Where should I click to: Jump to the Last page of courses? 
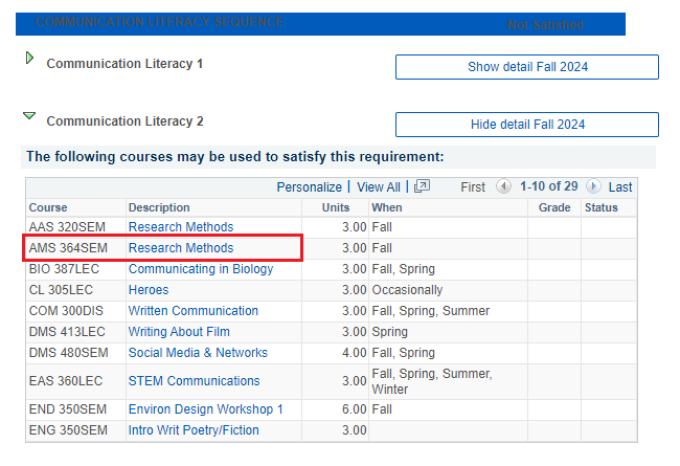point(620,187)
